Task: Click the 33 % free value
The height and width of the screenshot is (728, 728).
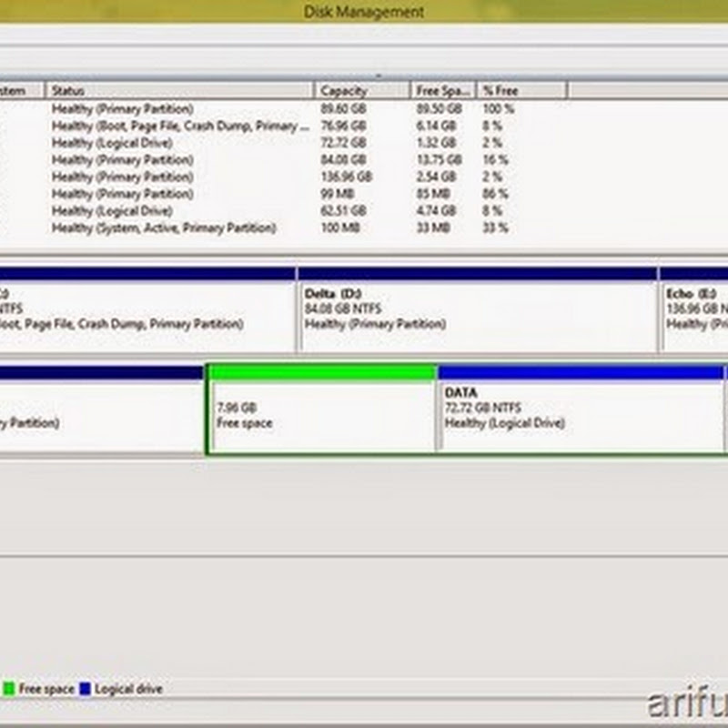Action: click(495, 228)
